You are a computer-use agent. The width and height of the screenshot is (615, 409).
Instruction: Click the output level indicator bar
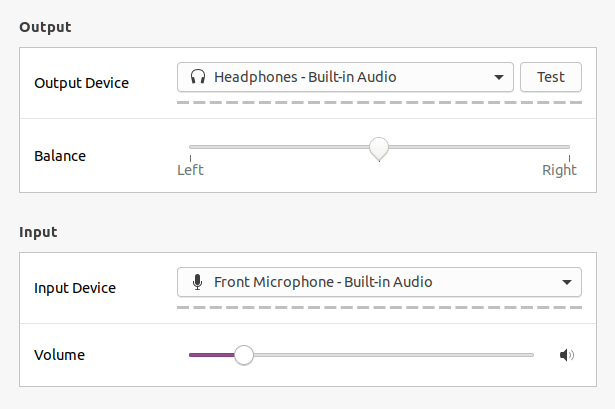click(x=379, y=102)
